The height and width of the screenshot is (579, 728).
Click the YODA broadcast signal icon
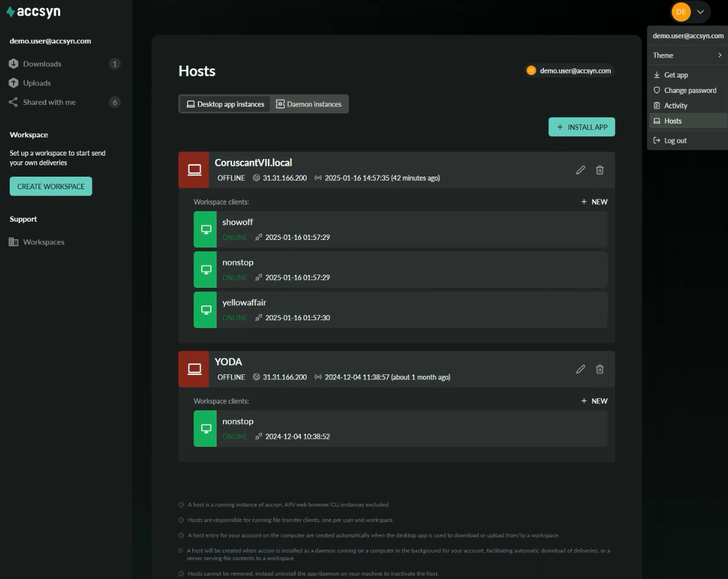(318, 377)
